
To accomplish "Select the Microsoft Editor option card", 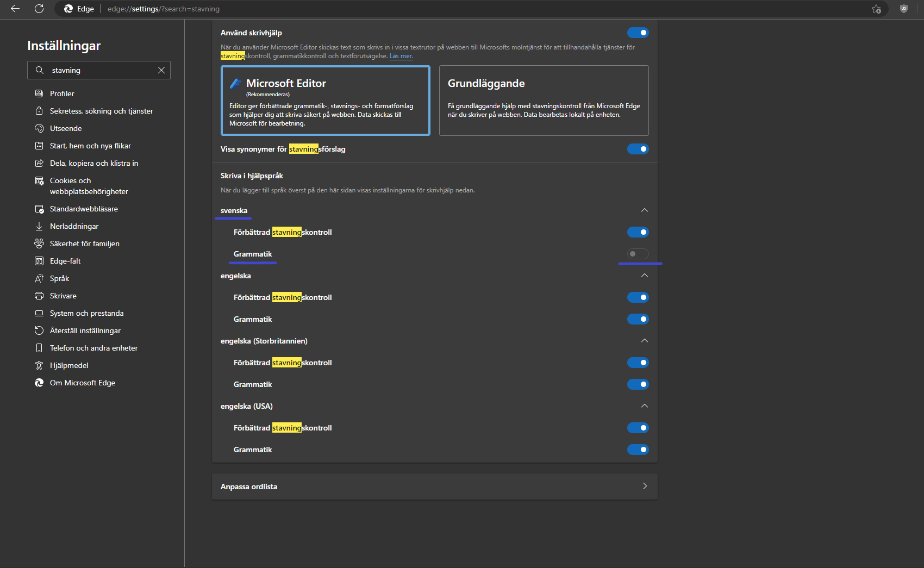I will [x=326, y=101].
